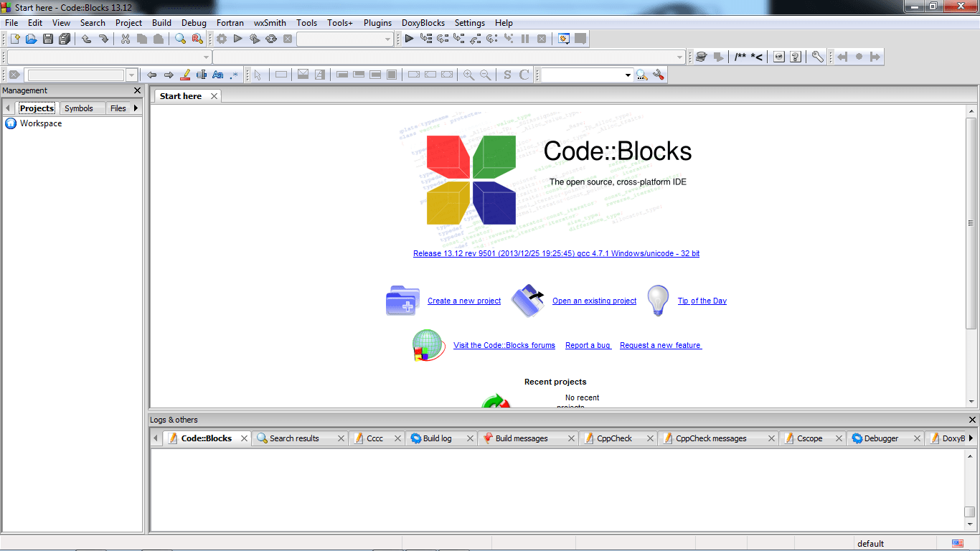Open the Build menu

pos(161,23)
